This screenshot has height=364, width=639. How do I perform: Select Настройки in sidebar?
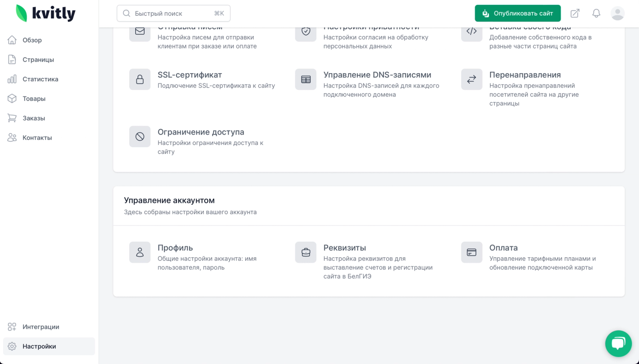[49, 347]
